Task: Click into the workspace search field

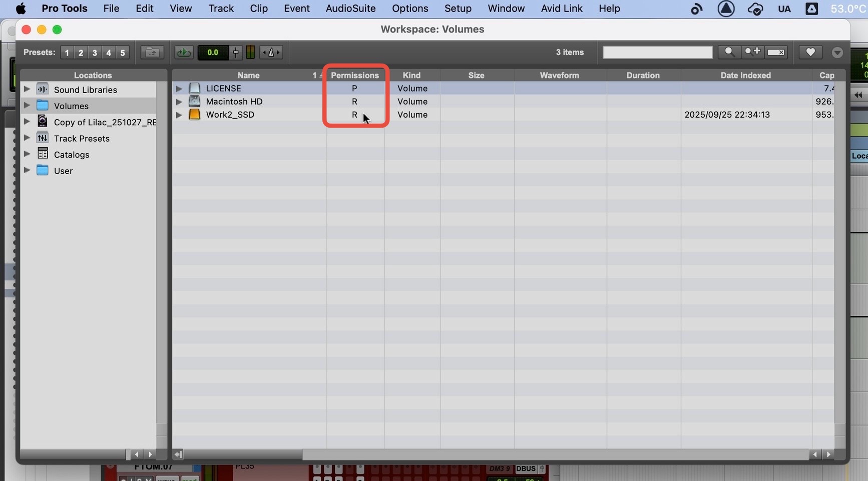Action: [x=657, y=52]
